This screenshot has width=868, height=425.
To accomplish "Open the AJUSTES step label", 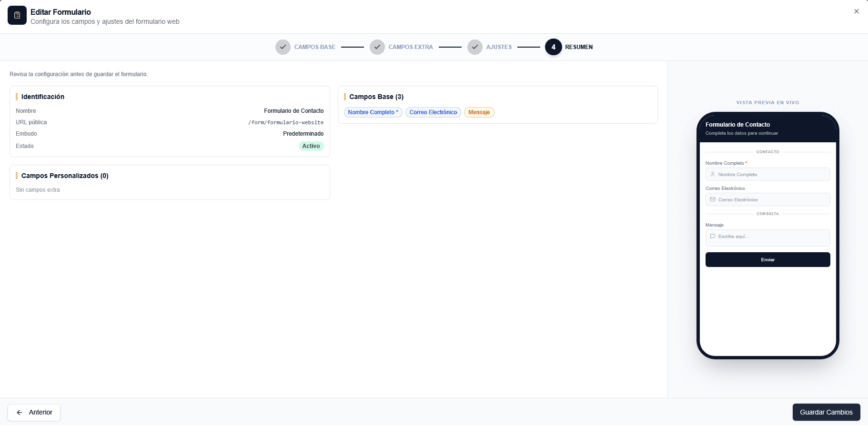I will (499, 47).
